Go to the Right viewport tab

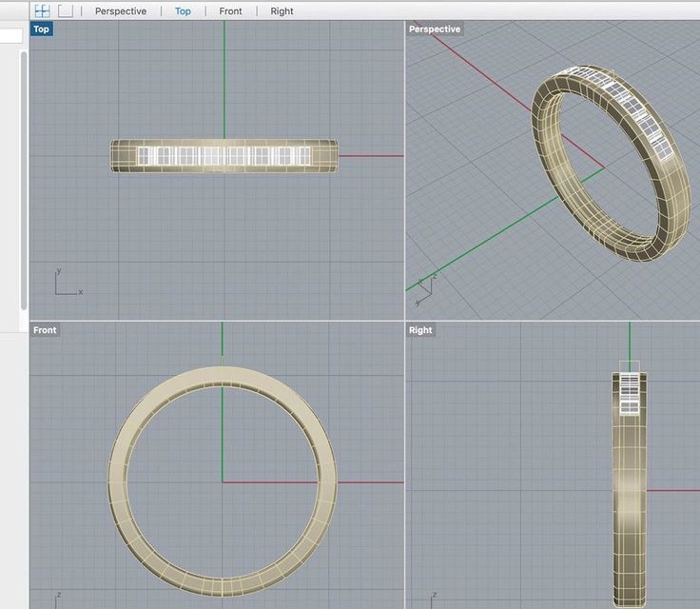tap(282, 11)
